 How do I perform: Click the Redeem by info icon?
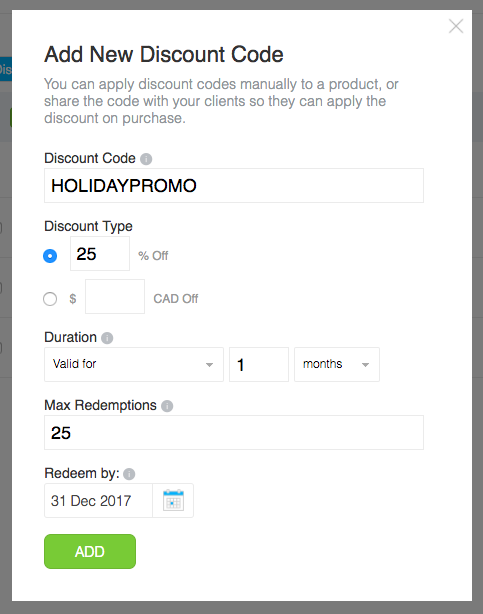129,474
